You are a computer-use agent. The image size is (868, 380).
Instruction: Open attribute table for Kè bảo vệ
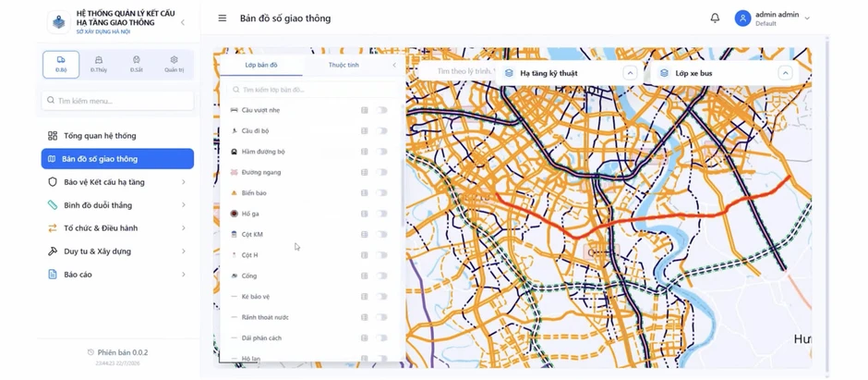click(x=364, y=297)
